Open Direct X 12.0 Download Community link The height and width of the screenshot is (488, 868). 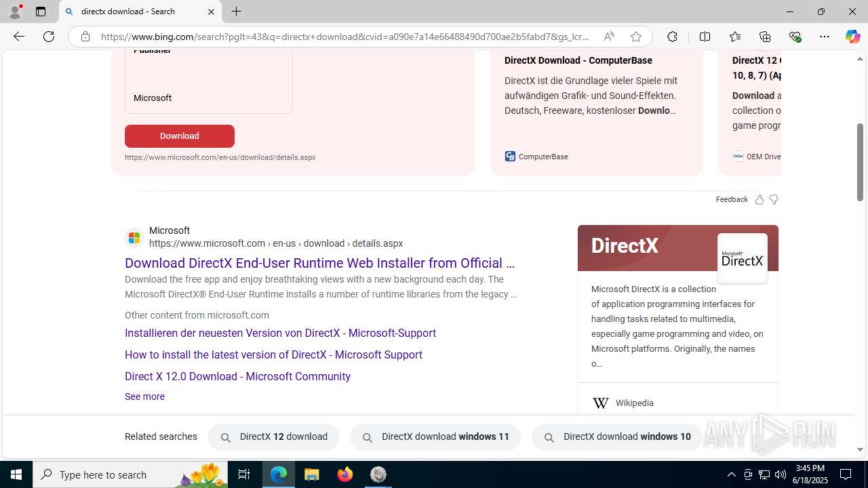click(237, 376)
